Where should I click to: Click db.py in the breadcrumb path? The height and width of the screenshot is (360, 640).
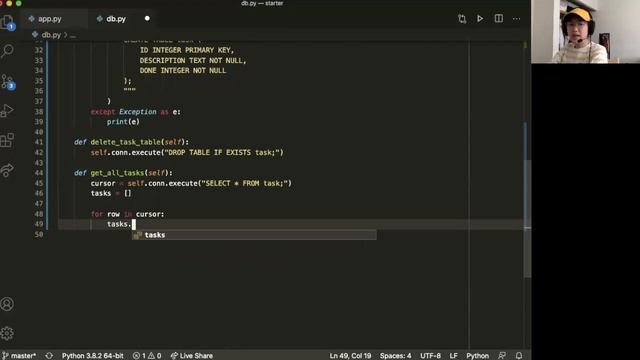tap(51, 35)
